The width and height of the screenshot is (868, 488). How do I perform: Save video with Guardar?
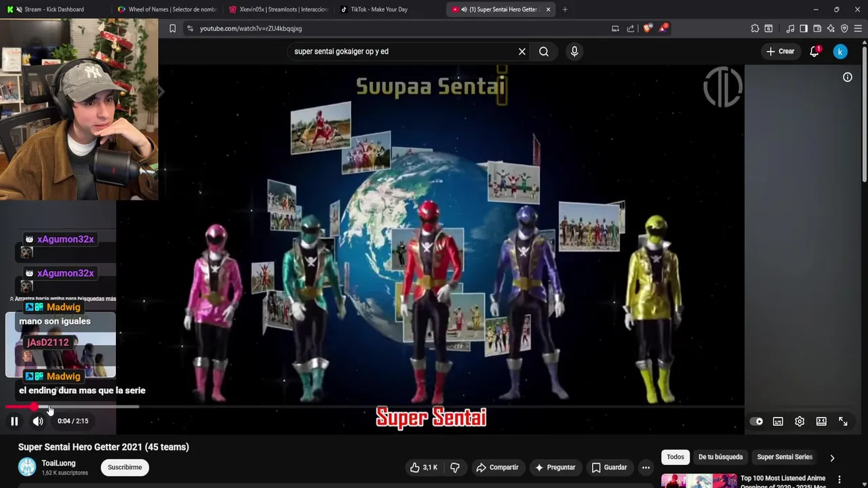pos(609,468)
